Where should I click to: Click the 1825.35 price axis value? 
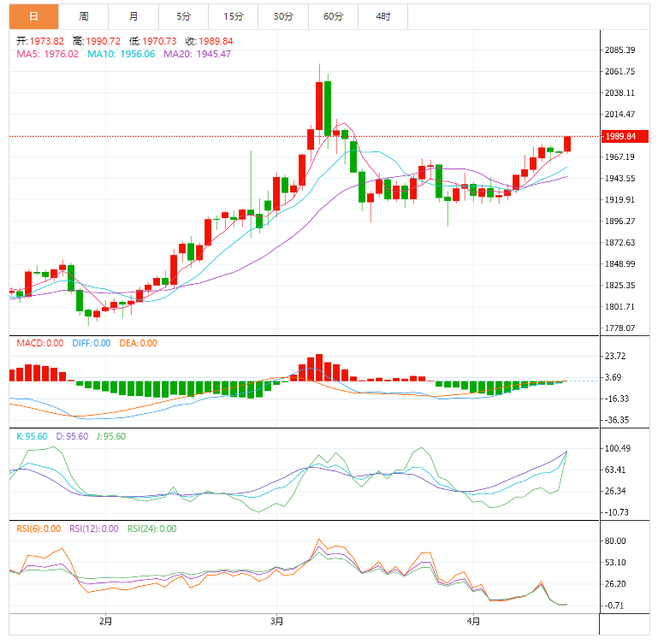pos(619,286)
